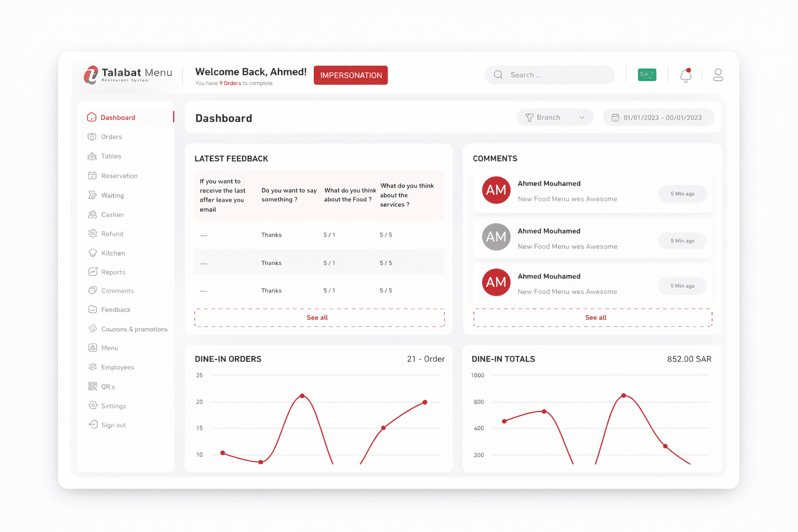The image size is (798, 532).
Task: Click the Cashier sidebar icon
Action: [x=91, y=215]
